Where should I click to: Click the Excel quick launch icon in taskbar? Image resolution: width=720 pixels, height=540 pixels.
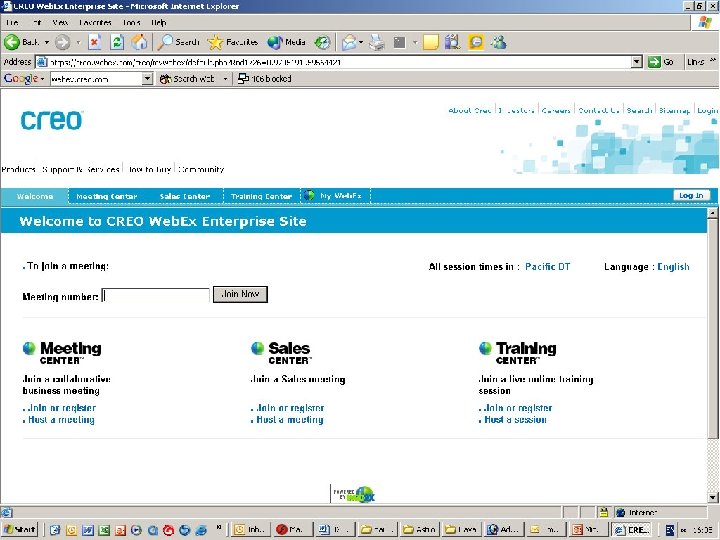coord(104,530)
